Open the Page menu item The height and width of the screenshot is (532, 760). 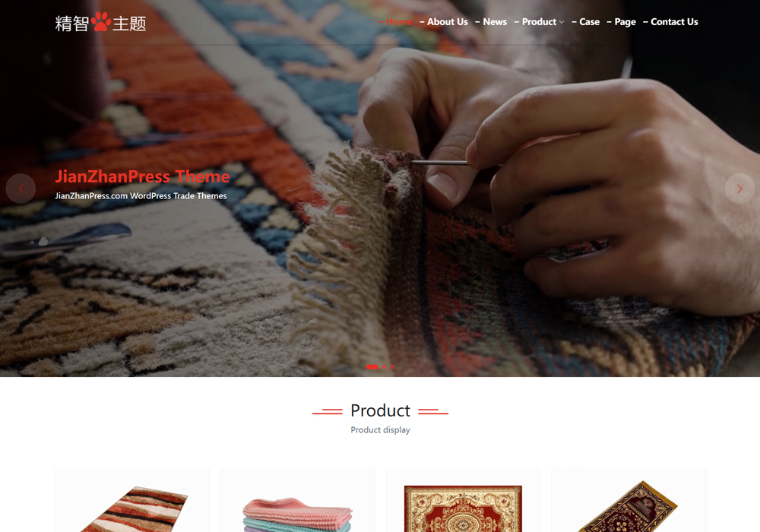(625, 22)
